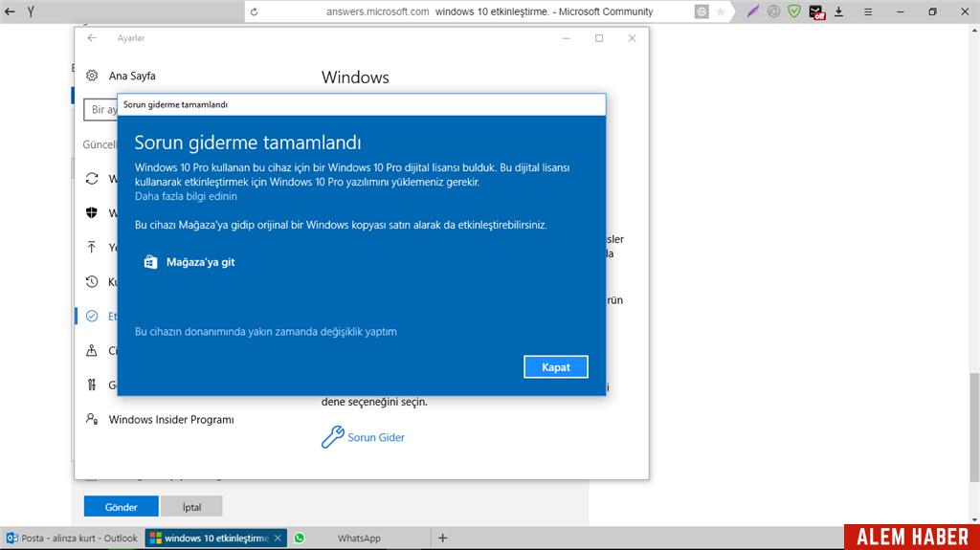This screenshot has width=980, height=550.
Task: Close the windows 10 etkinleştirme tab
Action: click(278, 539)
